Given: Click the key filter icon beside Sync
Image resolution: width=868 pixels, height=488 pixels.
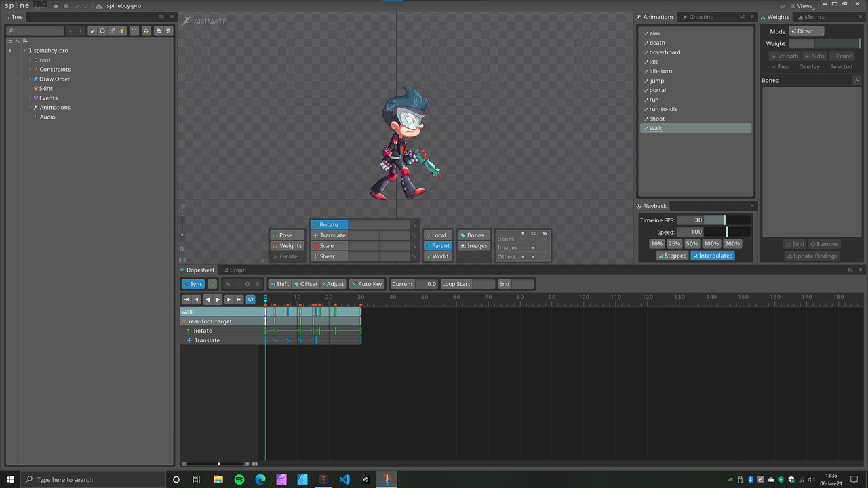Looking at the screenshot, I should 212,284.
